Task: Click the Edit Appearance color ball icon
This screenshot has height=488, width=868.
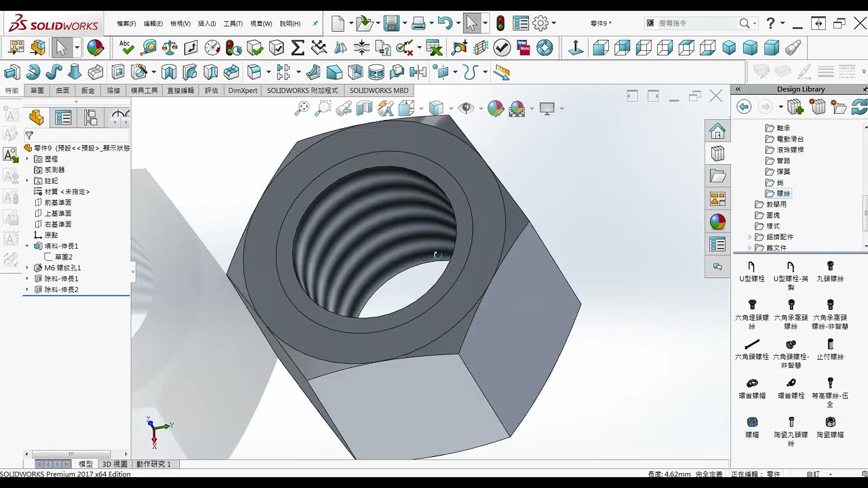Action: [x=496, y=108]
